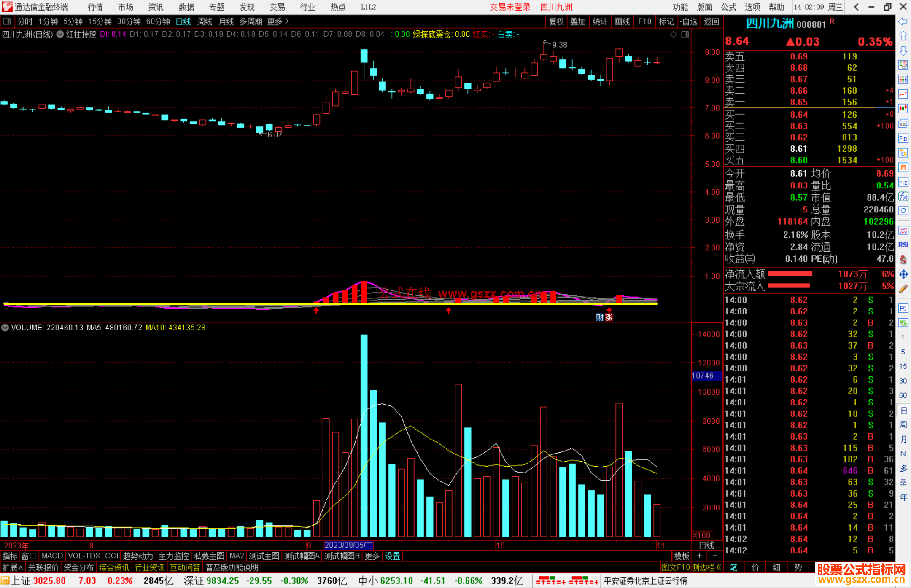Click the F10 icon in right sidebar
Image resolution: width=911 pixels, height=588 pixels.
point(903,138)
